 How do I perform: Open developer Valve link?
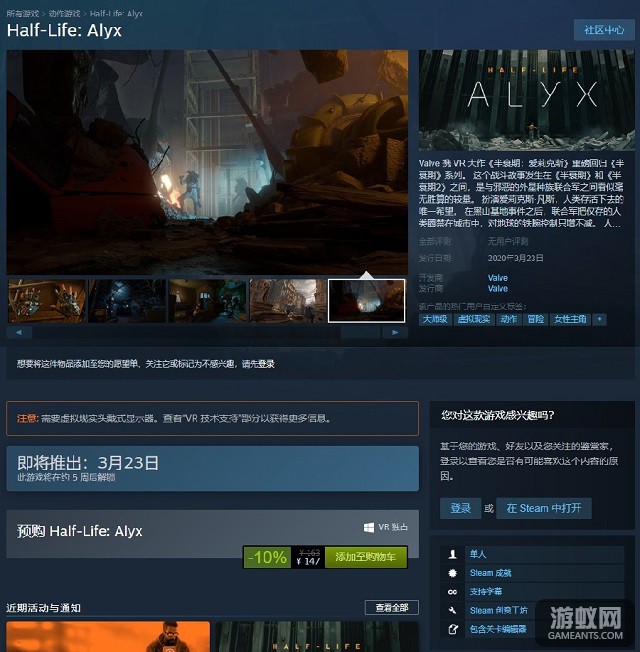(x=498, y=278)
